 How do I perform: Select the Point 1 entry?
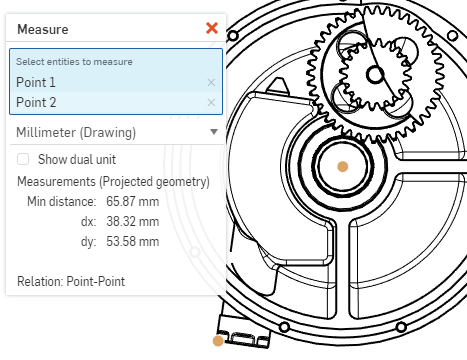[116, 82]
